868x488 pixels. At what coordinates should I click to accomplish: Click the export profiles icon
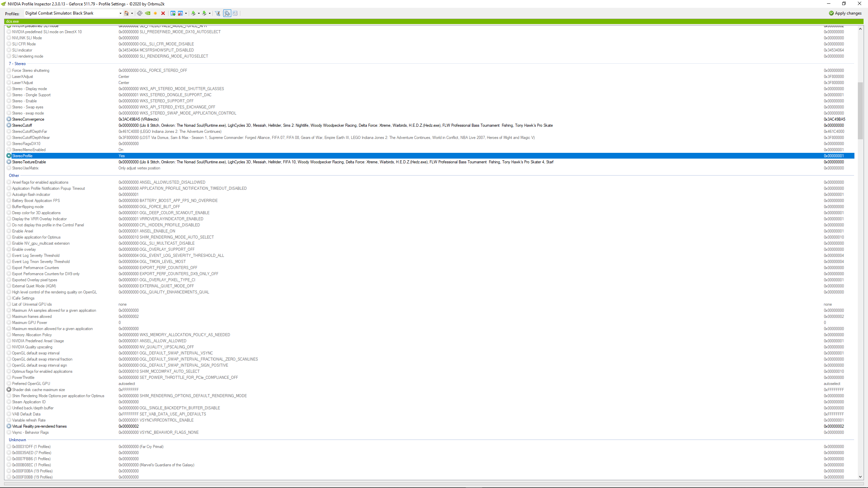coord(193,13)
